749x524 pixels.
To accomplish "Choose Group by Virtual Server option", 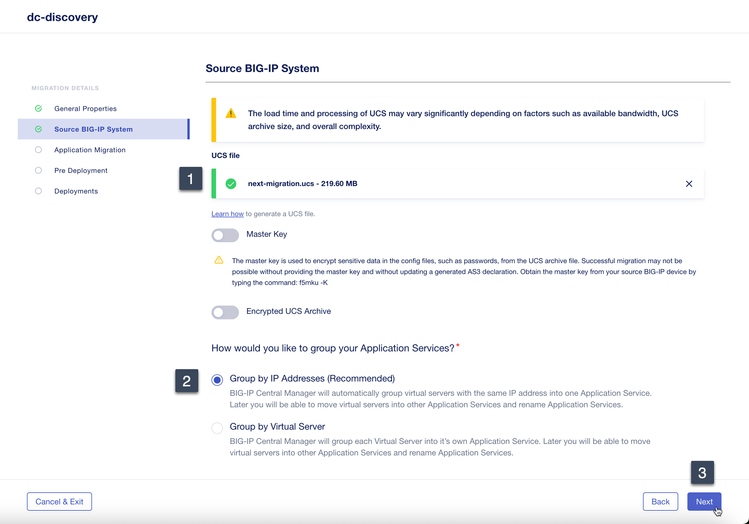I will [217, 428].
